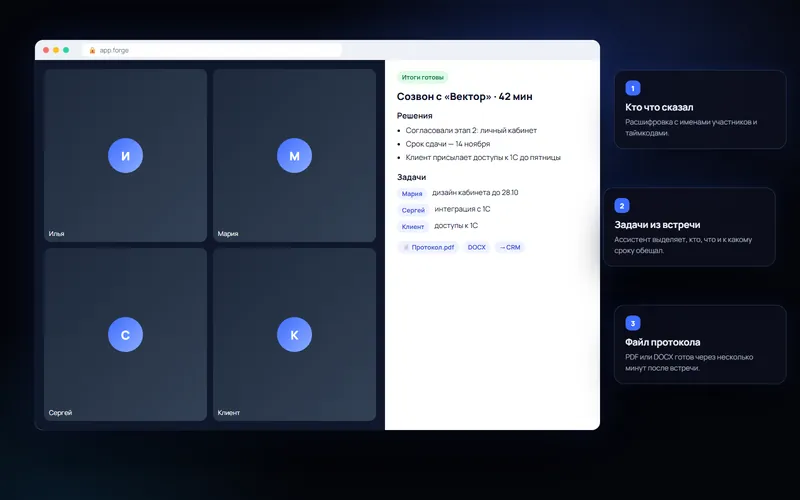Click the Клиент assignee tag in tasks
Viewport: 800px width, 500px height.
click(413, 227)
